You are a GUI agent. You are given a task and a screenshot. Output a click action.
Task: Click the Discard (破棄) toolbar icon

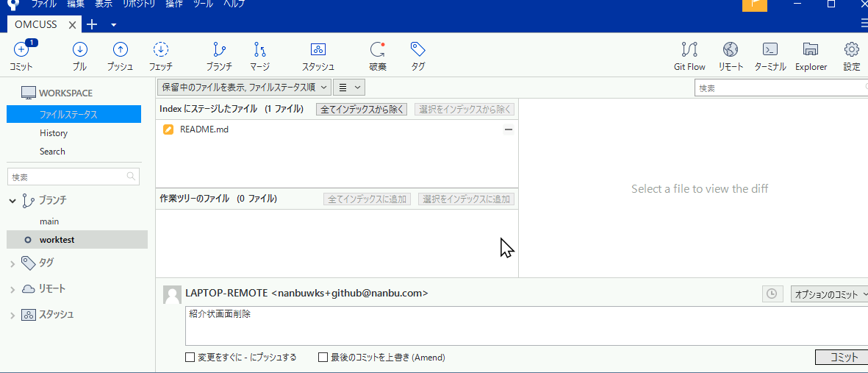[378, 50]
